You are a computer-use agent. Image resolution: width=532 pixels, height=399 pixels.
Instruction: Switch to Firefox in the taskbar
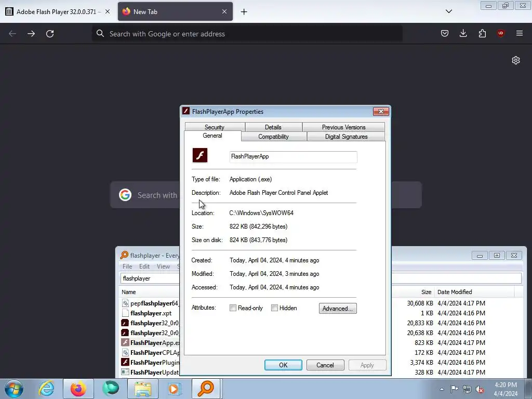(x=78, y=389)
